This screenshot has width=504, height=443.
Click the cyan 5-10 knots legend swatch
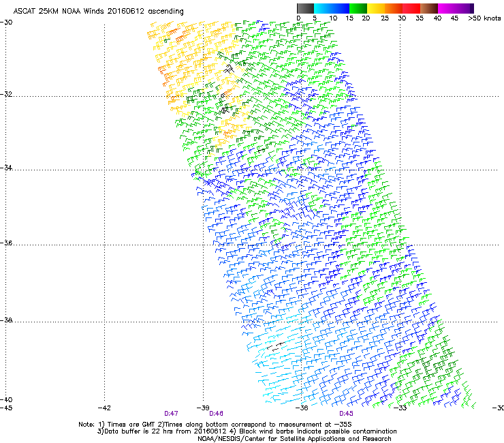point(323,8)
